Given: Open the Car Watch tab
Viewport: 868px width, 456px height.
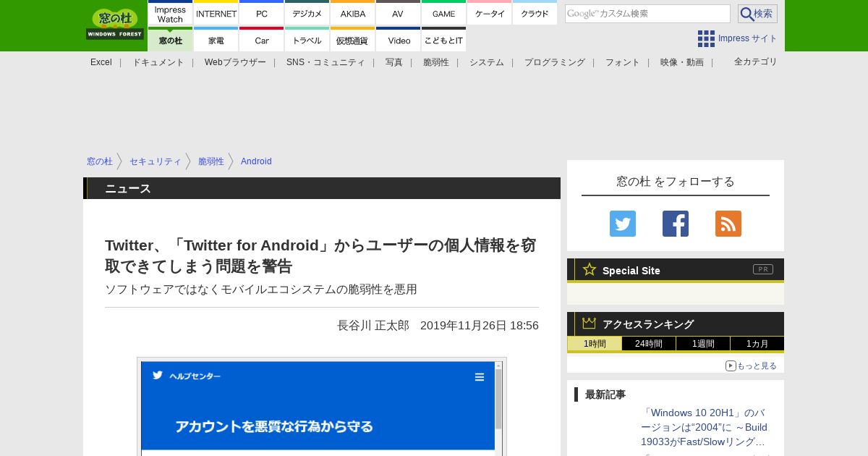Looking at the screenshot, I should 261,40.
